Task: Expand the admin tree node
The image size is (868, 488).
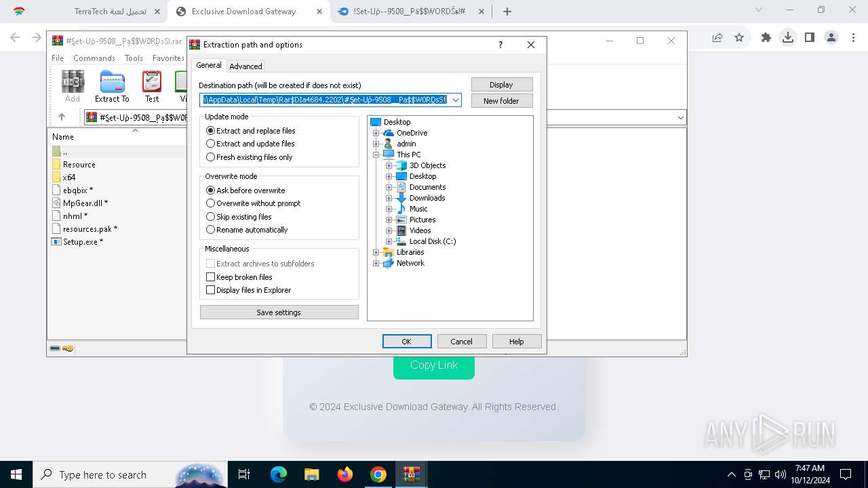Action: [x=376, y=144]
